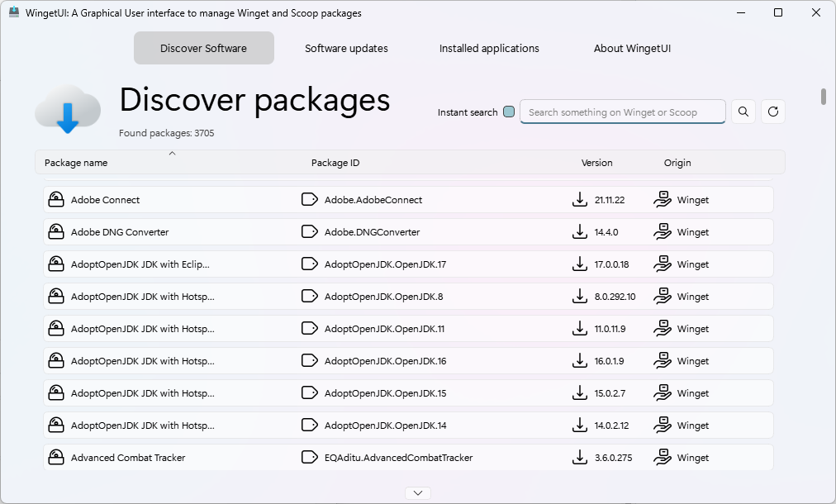The height and width of the screenshot is (504, 836).
Task: Enable the Instant search checkbox
Action: [x=509, y=112]
